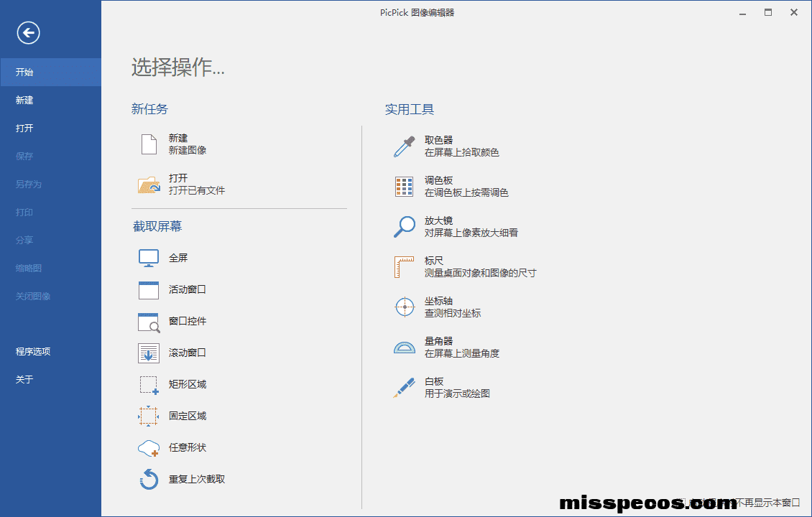Open the color picker eyedropper (取色器)
This screenshot has width=812, height=517.
(x=405, y=146)
